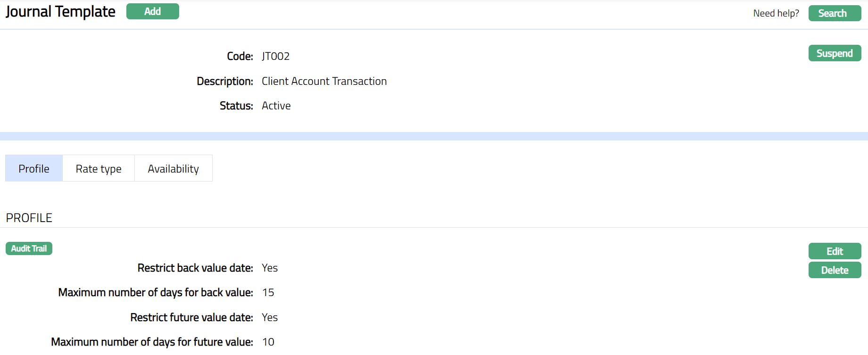The image size is (868, 355).
Task: Click the Add journal template button
Action: coord(152,12)
